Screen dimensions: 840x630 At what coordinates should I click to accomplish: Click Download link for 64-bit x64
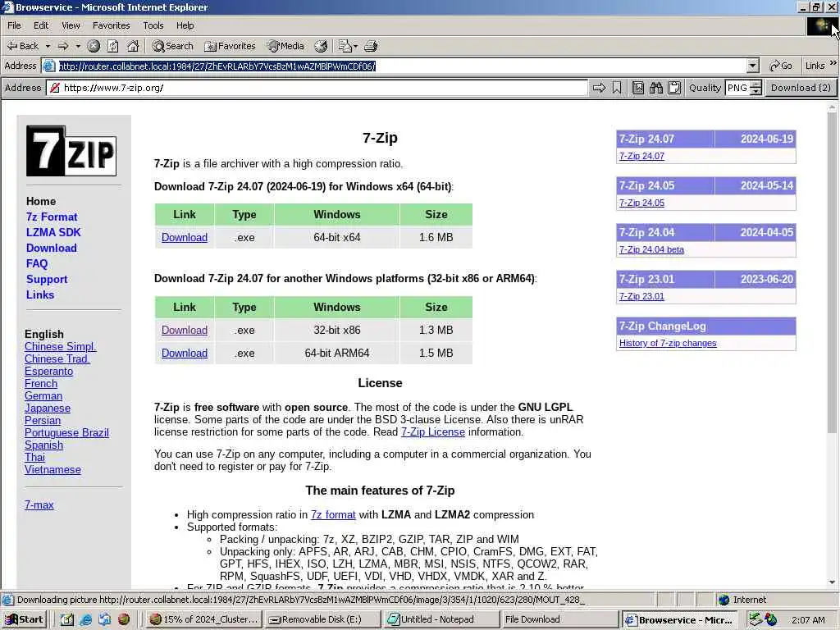[185, 237]
